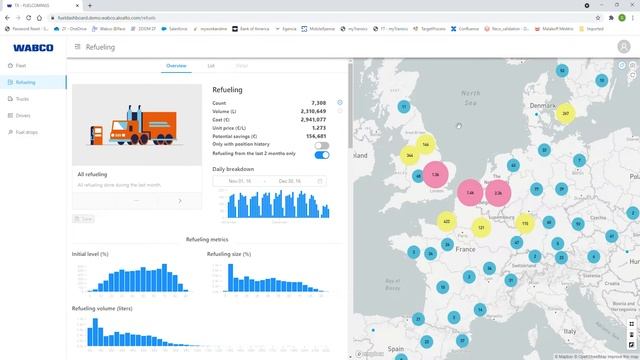Go to next card with right chevron
This screenshot has width=640, height=360.
[x=180, y=201]
